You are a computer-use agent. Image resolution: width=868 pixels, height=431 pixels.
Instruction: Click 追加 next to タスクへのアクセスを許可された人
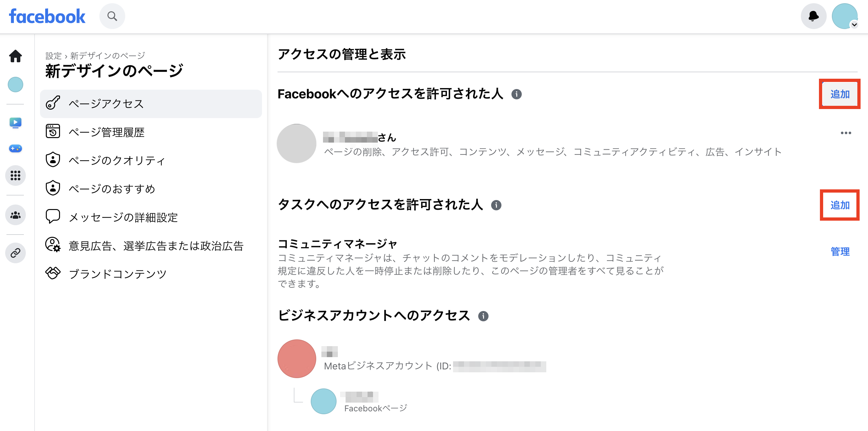(840, 205)
